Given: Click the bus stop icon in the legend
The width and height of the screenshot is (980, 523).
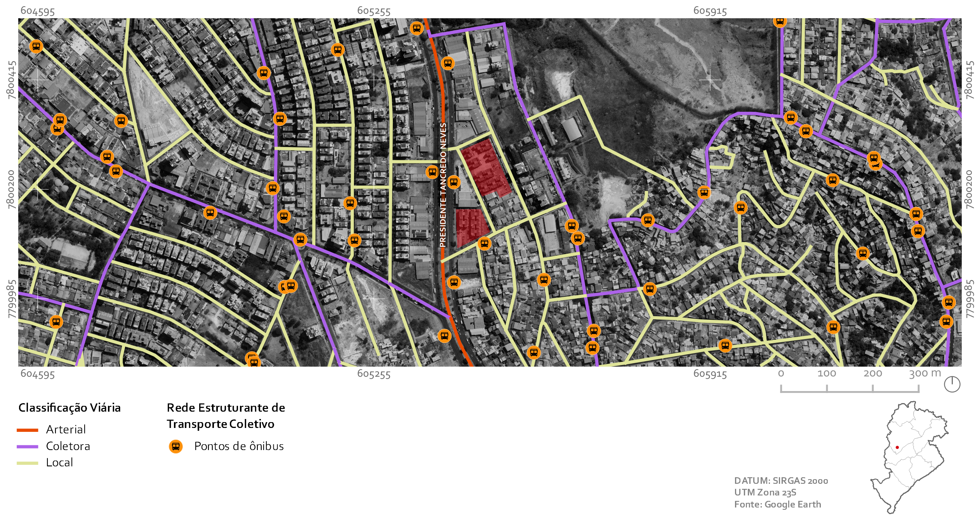Looking at the screenshot, I should point(175,447).
